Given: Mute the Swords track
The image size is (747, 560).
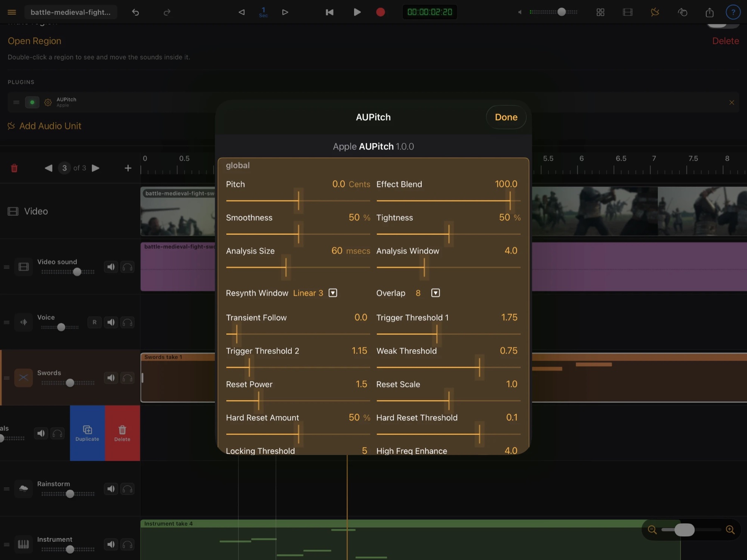Looking at the screenshot, I should [x=111, y=378].
